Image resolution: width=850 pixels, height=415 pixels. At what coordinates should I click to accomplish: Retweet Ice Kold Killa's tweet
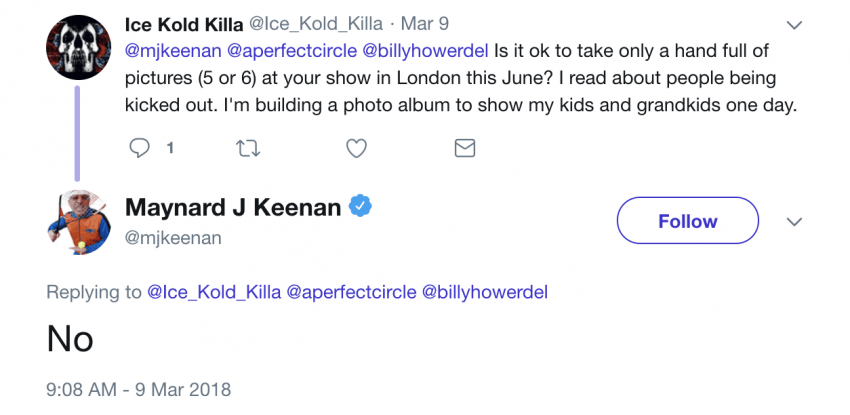246,149
